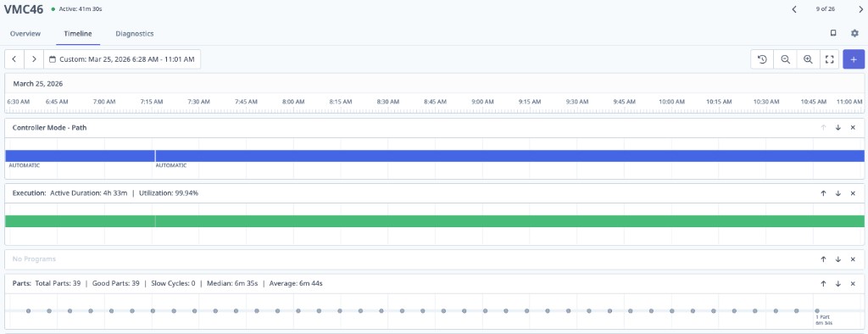
Task: Click the Good Parts: 39 statistic
Action: (115, 283)
